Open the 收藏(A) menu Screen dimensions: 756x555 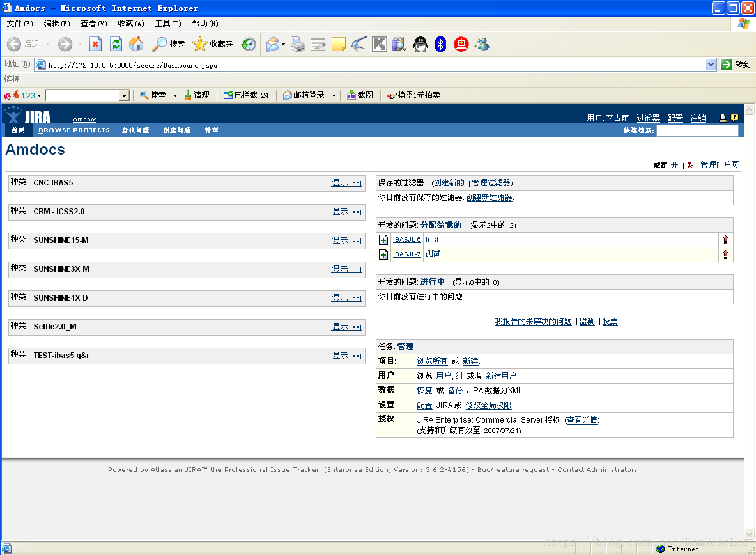pos(131,24)
